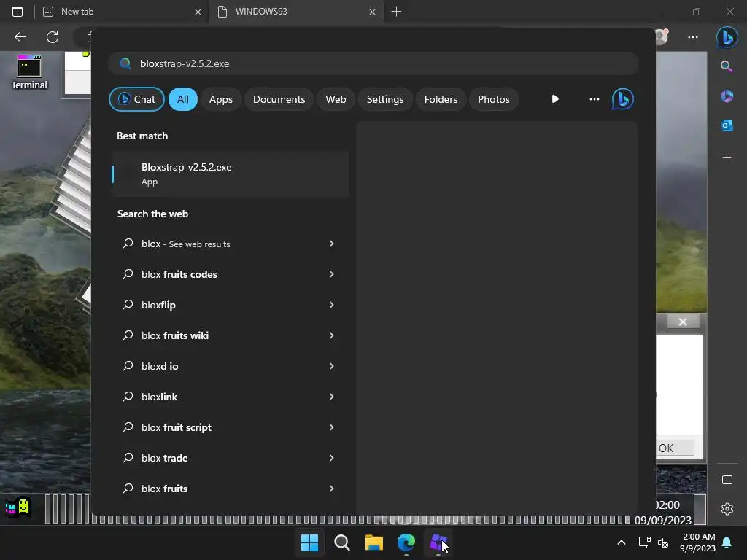The height and width of the screenshot is (560, 747).
Task: Expand arrow for 'bloxd io' suggestion
Action: 331,366
